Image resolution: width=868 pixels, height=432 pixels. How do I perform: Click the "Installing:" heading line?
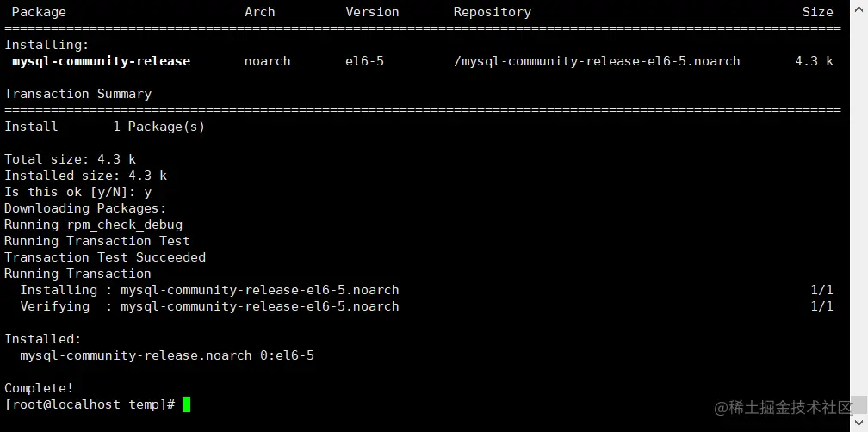(46, 45)
